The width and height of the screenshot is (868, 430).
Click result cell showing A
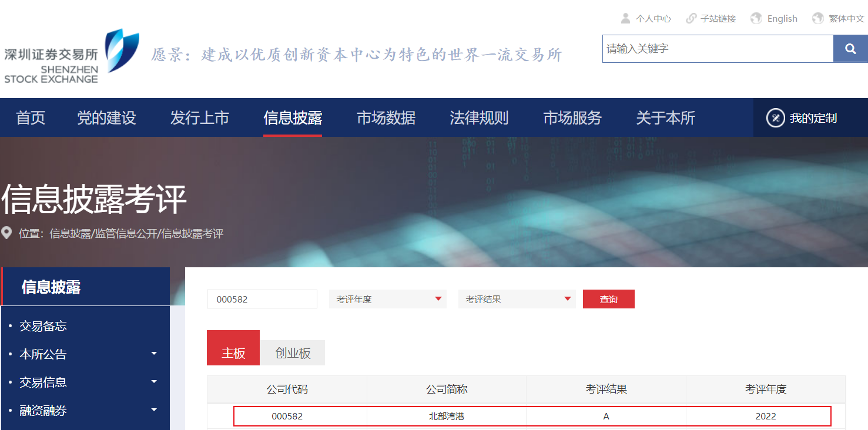pos(606,416)
